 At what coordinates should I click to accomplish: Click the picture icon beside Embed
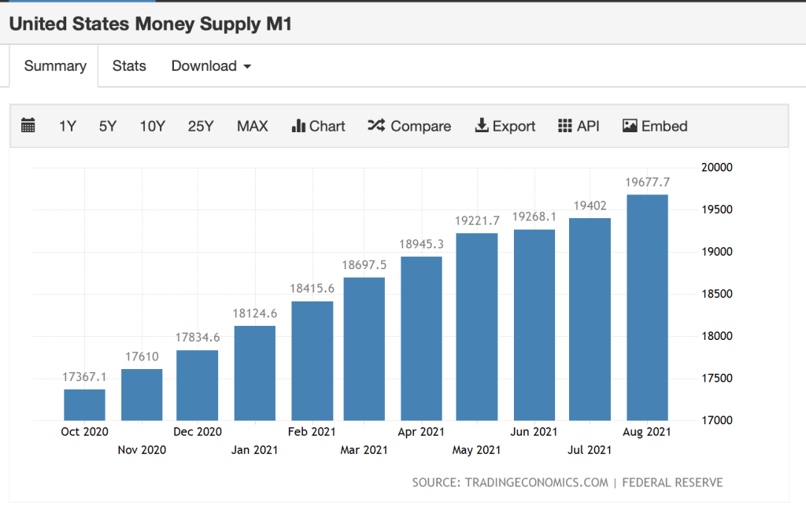[630, 126]
